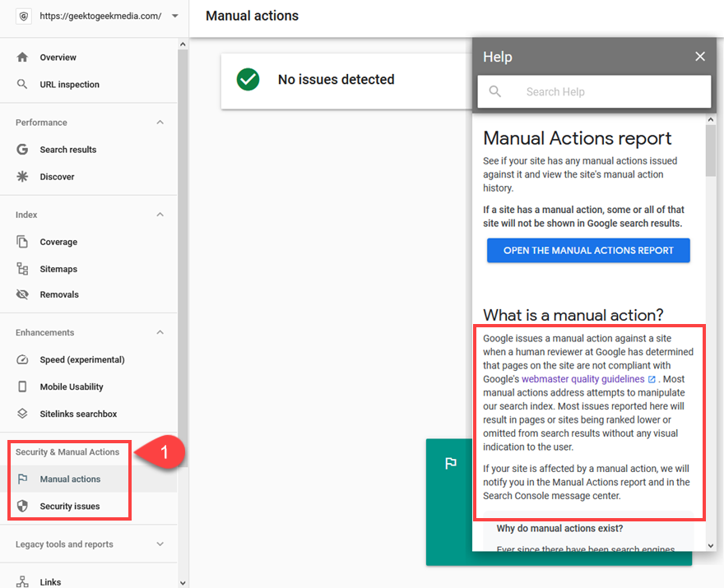
Task: Click the sidebar scrollbar thumb
Action: 183,257
